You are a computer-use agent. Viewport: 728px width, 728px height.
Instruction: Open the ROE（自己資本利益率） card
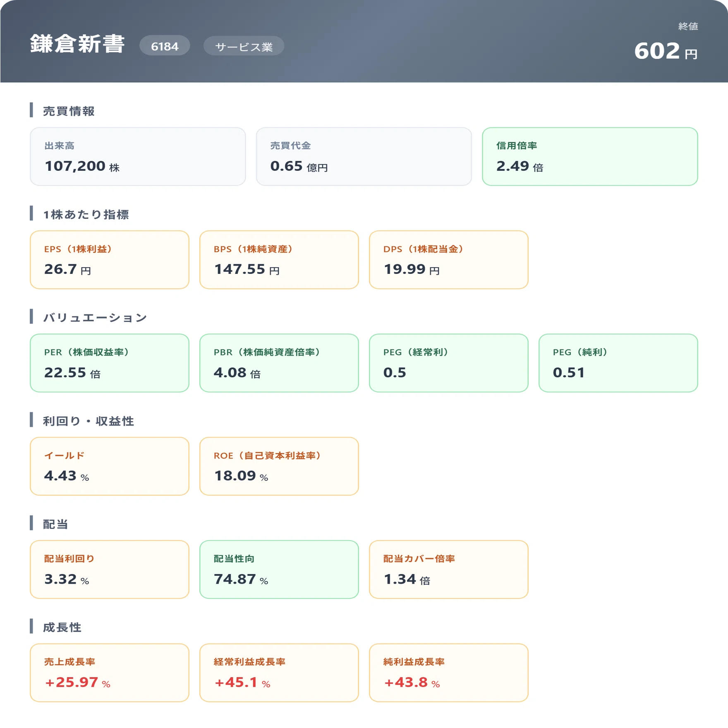pos(279,466)
